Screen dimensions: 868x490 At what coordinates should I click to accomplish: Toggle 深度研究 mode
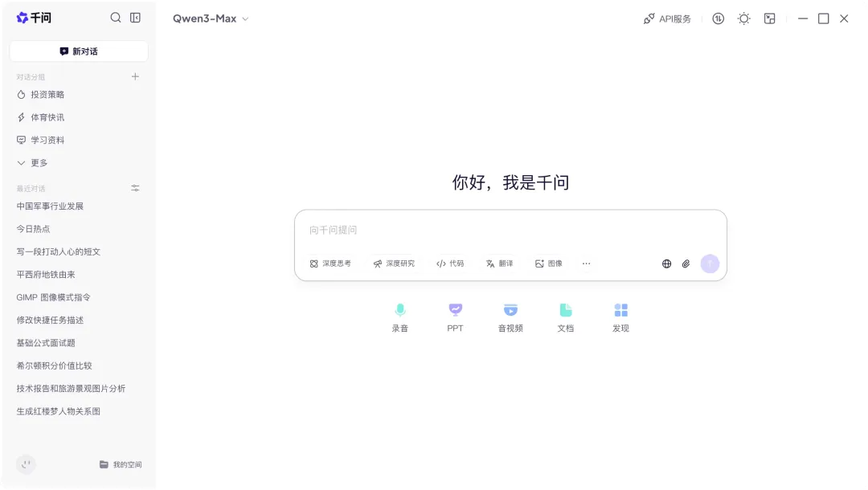(394, 263)
